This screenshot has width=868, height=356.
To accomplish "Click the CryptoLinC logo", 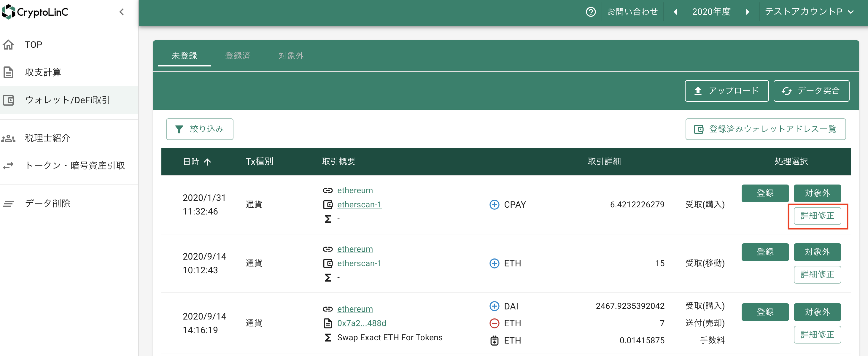I will point(35,12).
